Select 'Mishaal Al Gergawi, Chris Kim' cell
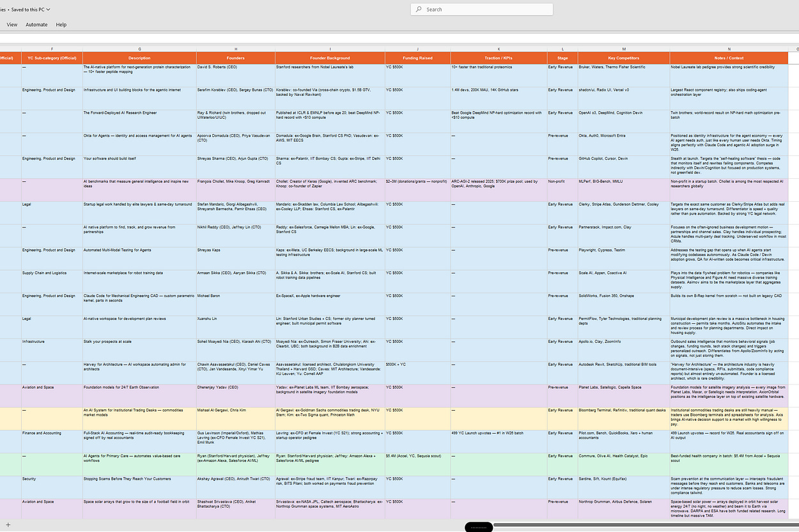 pyautogui.click(x=236, y=420)
